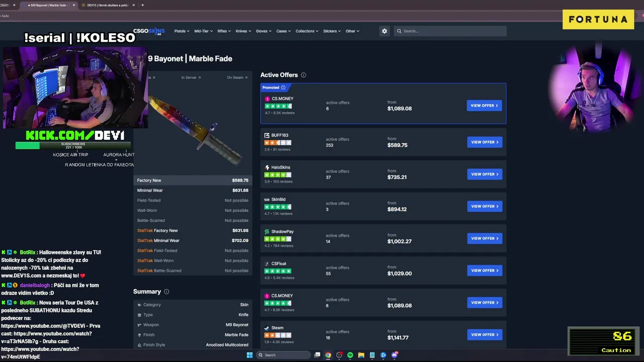View the Steam offer
Image resolution: width=644 pixels, height=362 pixels.
485,335
